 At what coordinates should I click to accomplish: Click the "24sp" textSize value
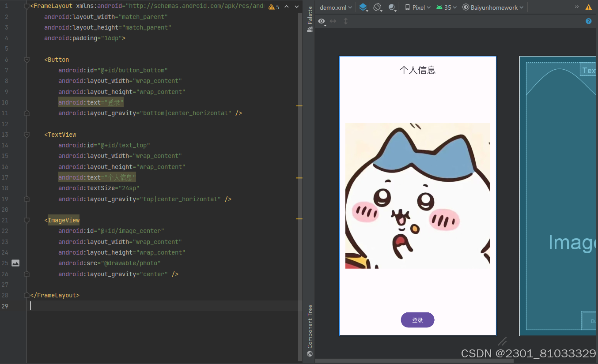[x=129, y=188]
